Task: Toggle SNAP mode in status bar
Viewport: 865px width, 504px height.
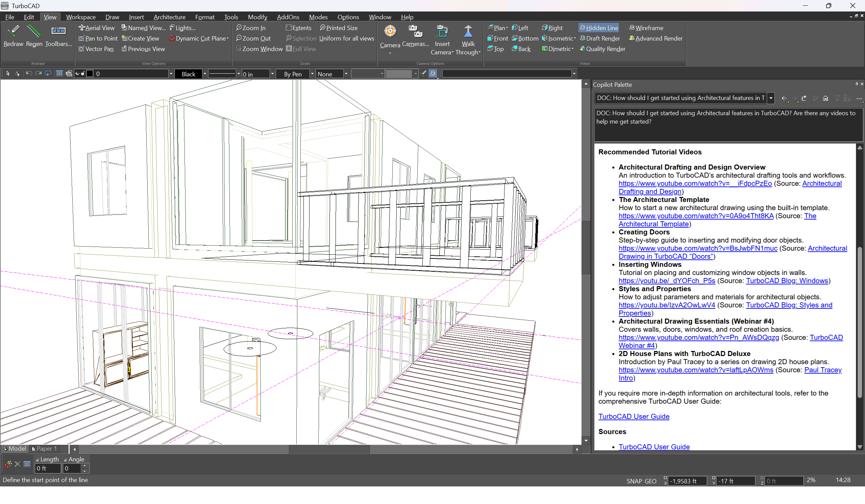Action: click(x=634, y=481)
